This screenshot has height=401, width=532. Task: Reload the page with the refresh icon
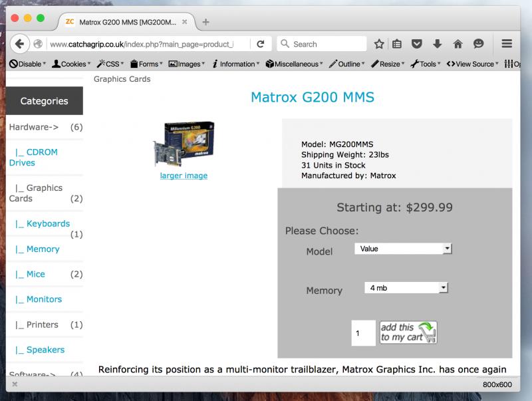pos(261,44)
